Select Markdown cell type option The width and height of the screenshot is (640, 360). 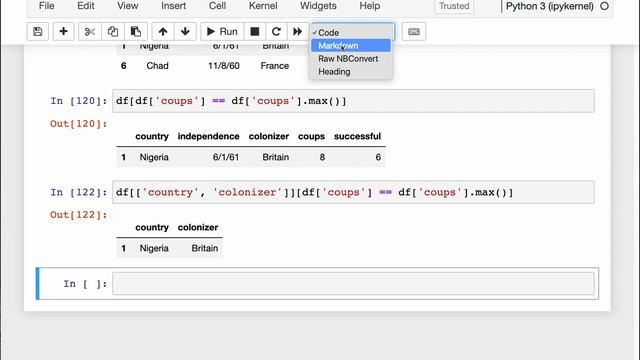tap(351, 46)
